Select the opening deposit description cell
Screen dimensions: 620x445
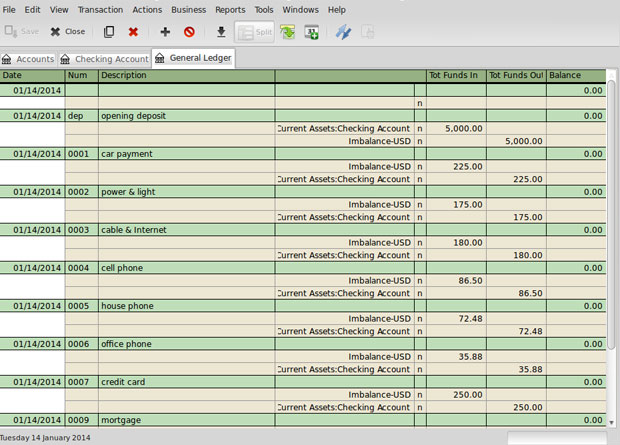(187, 116)
